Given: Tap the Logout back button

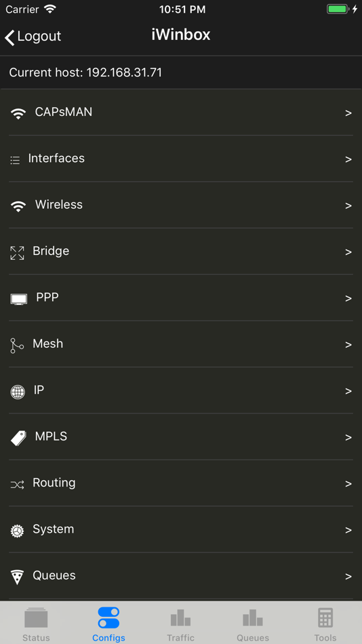Looking at the screenshot, I should [33, 37].
